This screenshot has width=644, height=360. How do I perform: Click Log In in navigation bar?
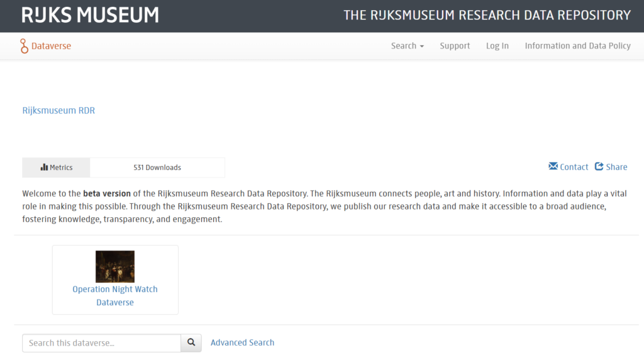point(497,45)
